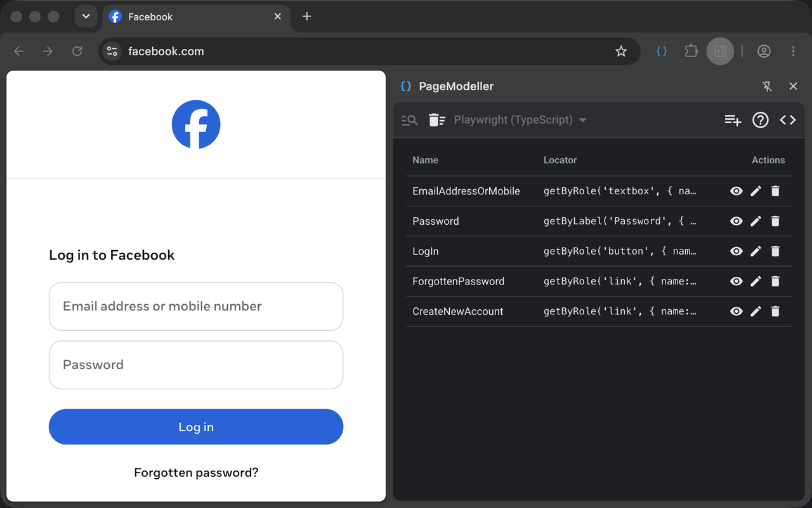
Task: Select the ForgottenPassword name cell
Action: [x=459, y=281]
